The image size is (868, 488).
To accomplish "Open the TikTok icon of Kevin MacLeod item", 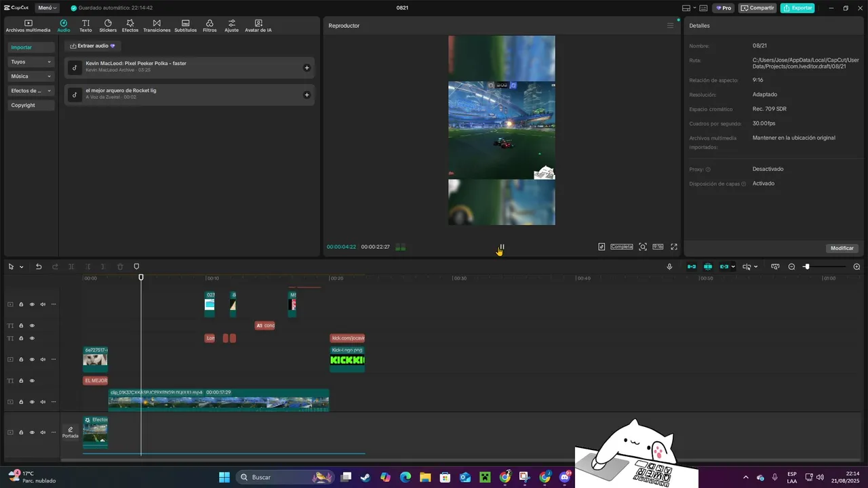I will [75, 68].
